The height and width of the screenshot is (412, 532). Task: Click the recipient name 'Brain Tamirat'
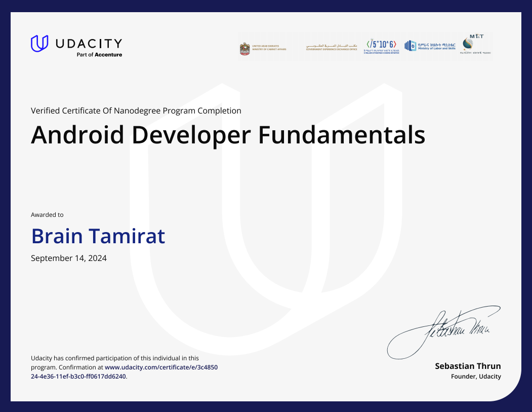pos(98,236)
